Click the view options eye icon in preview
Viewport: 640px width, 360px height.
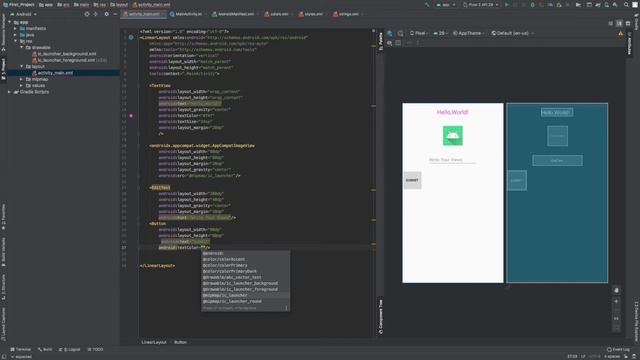(x=390, y=43)
